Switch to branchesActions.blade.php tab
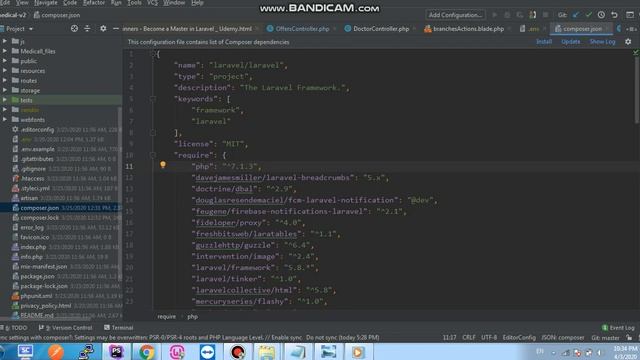Screen dimensions: 640x360 click(x=468, y=29)
